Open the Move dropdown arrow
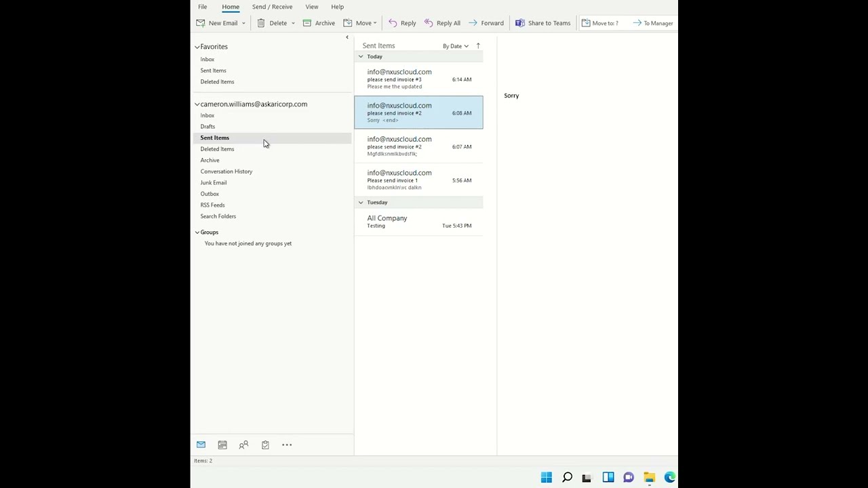This screenshot has width=868, height=488. [375, 23]
